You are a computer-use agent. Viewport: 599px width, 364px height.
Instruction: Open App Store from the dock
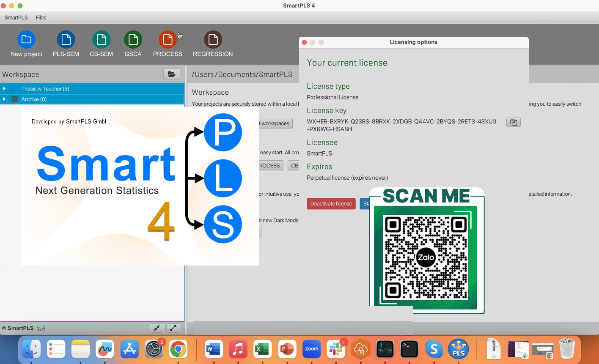pos(129,349)
